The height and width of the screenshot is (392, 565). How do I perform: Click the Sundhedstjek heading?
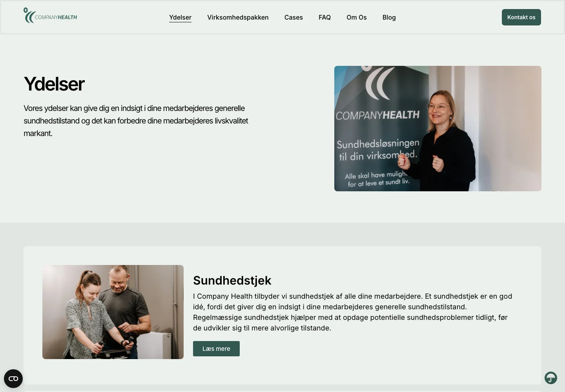coord(232,280)
